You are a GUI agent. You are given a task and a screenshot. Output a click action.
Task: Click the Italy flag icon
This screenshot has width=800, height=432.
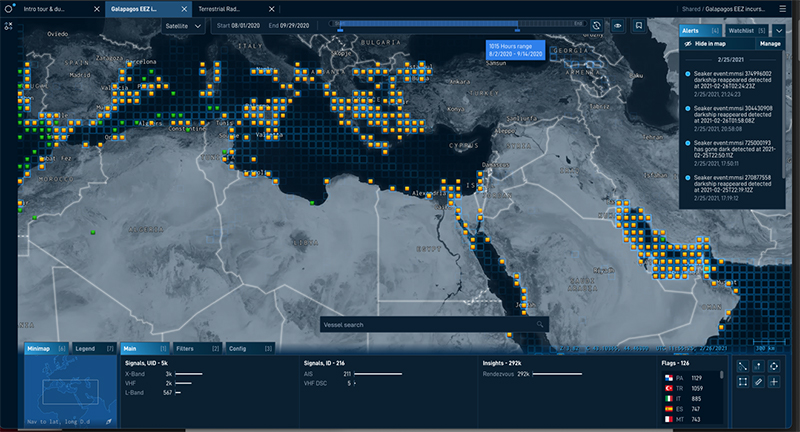pos(668,398)
